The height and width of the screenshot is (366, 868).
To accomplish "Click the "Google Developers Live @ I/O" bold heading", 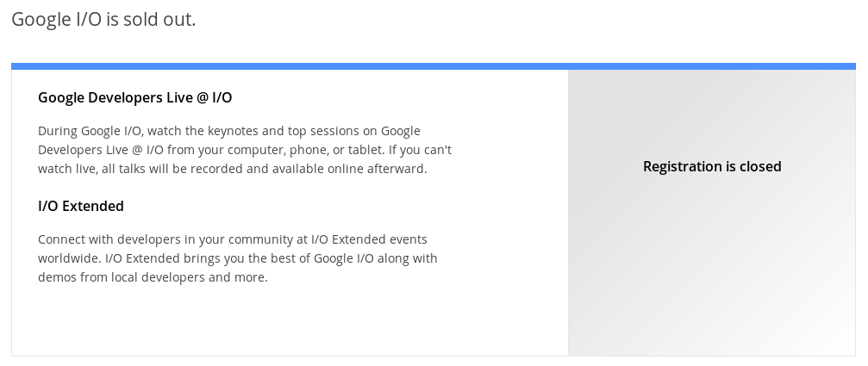I will pos(134,98).
